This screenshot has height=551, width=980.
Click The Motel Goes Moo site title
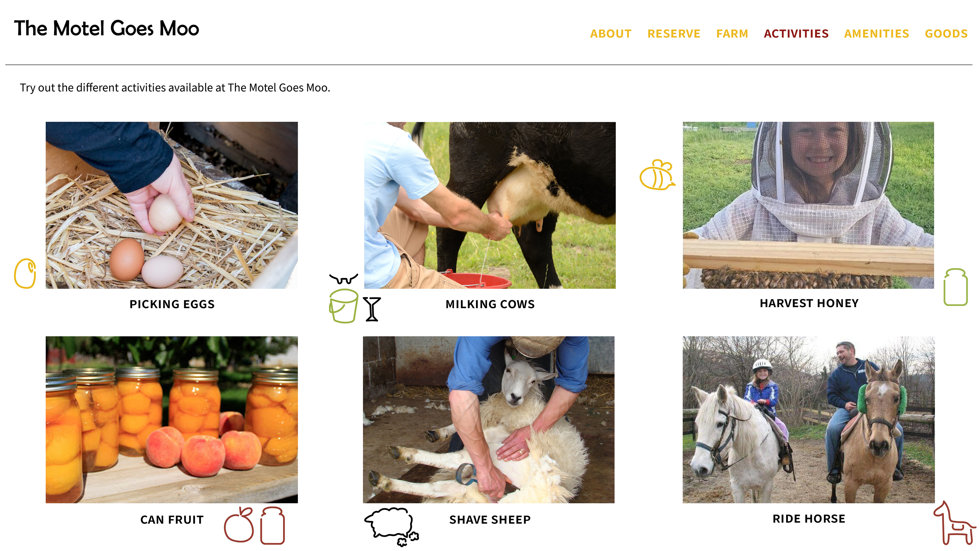[106, 29]
